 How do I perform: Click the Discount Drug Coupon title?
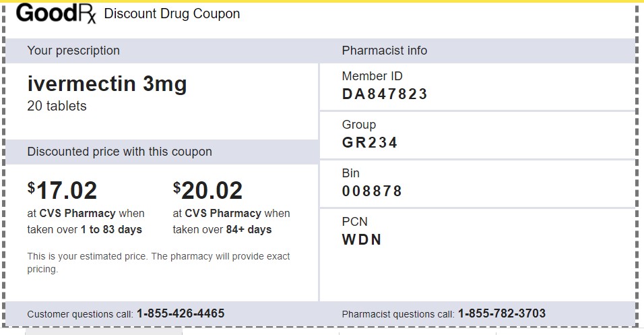(172, 13)
